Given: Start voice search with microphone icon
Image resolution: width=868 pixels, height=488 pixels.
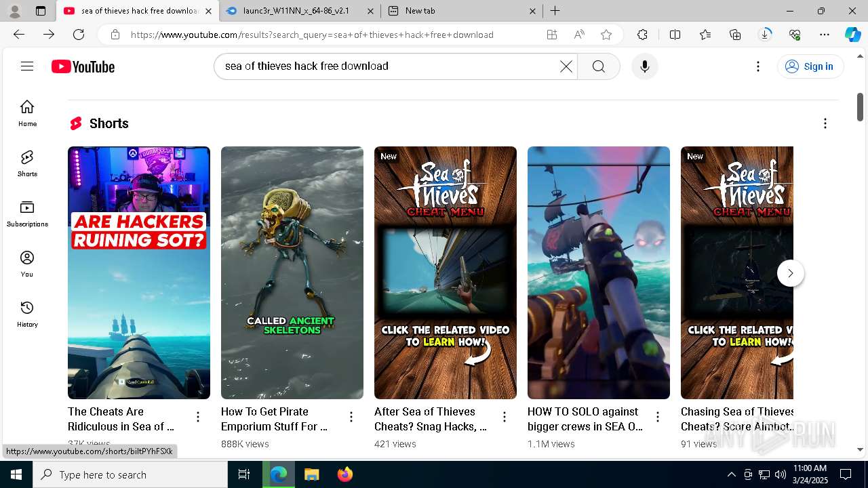Looking at the screenshot, I should (x=644, y=66).
